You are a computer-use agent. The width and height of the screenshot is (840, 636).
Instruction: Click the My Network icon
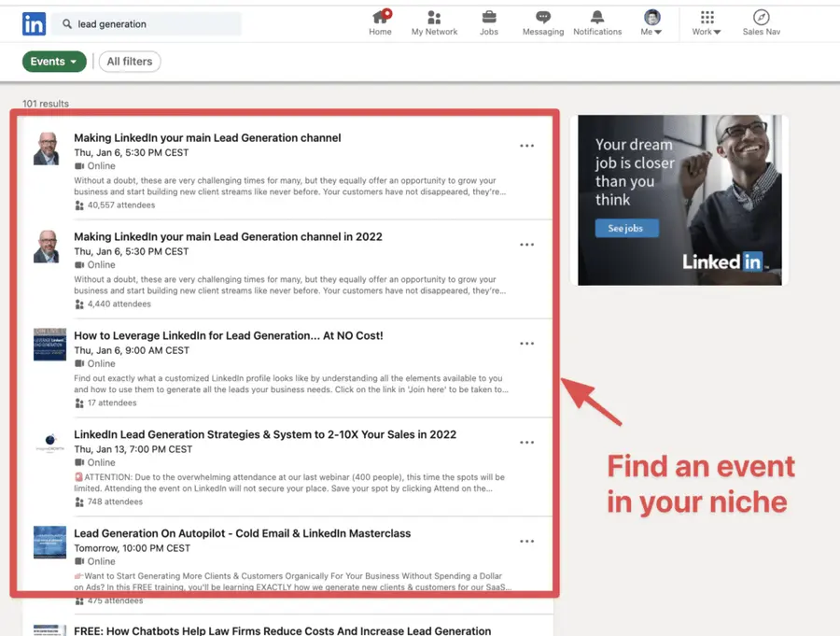coord(434,17)
